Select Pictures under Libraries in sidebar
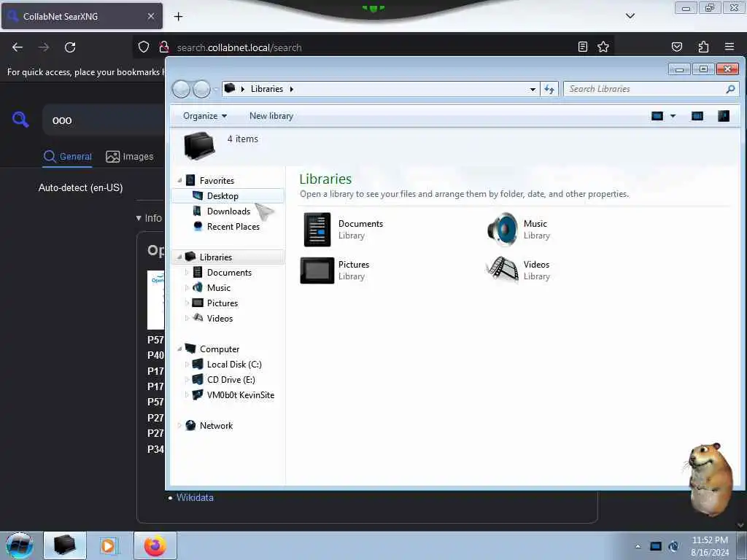Image resolution: width=747 pixels, height=560 pixels. (222, 303)
